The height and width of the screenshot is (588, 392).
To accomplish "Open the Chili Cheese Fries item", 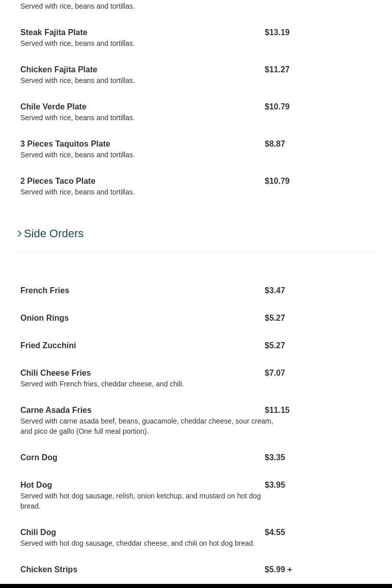I will click(x=55, y=373).
